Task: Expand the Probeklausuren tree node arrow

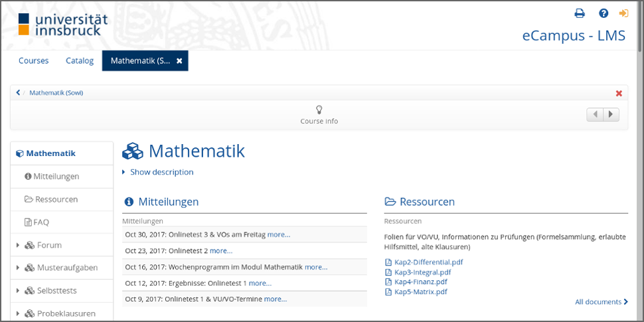Action: pyautogui.click(x=18, y=314)
